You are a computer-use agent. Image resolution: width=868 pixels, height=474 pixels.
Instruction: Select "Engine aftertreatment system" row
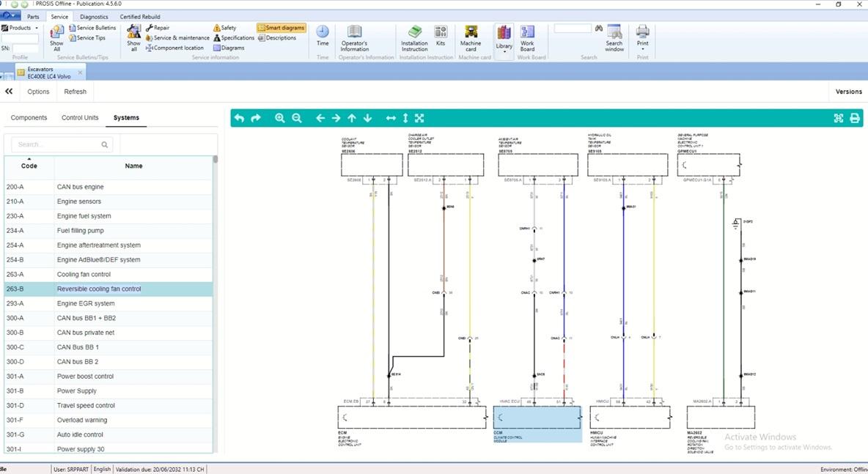(108, 245)
